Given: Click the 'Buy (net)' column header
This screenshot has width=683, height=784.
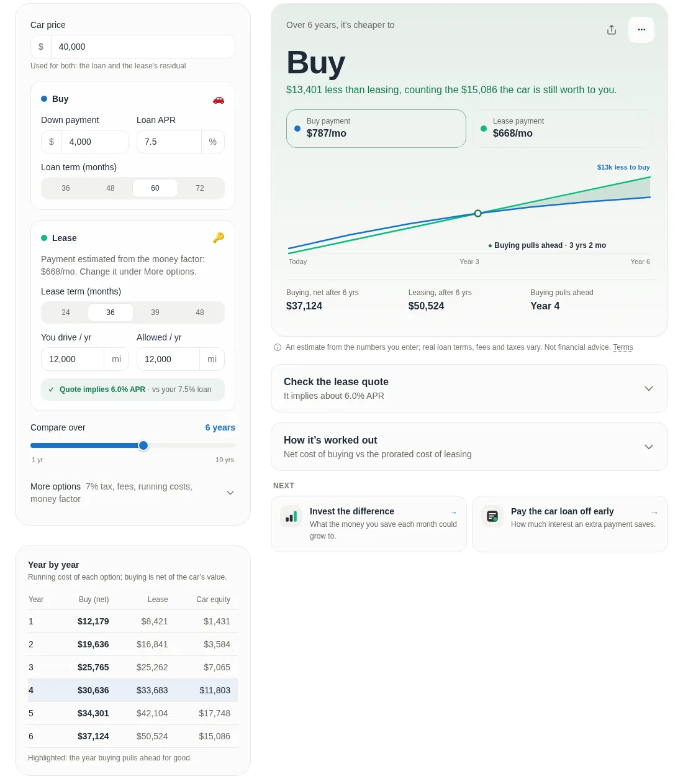Looking at the screenshot, I should [94, 599].
